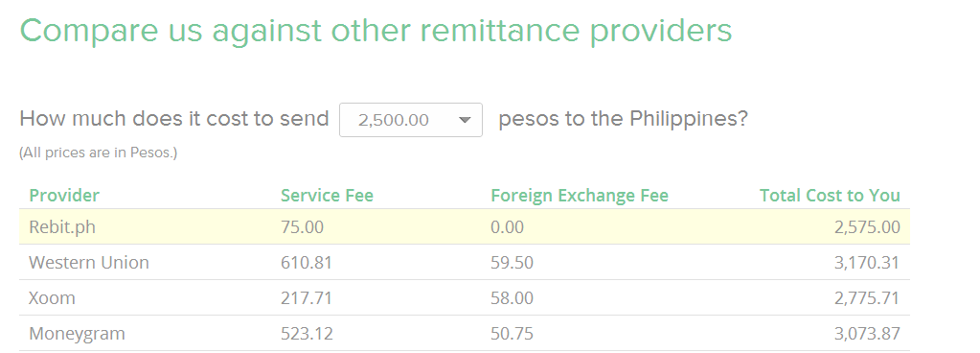Click Moneygram total cost 3,073.87
Screen dimensions: 980x353
(x=868, y=334)
